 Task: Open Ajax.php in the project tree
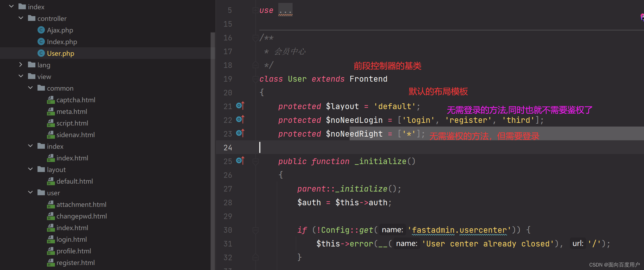[x=60, y=30]
